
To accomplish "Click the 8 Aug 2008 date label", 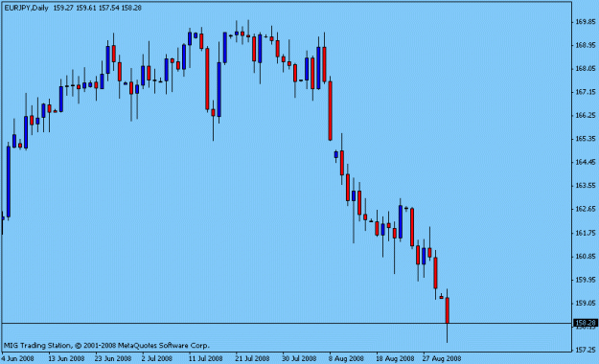I will (x=346, y=358).
